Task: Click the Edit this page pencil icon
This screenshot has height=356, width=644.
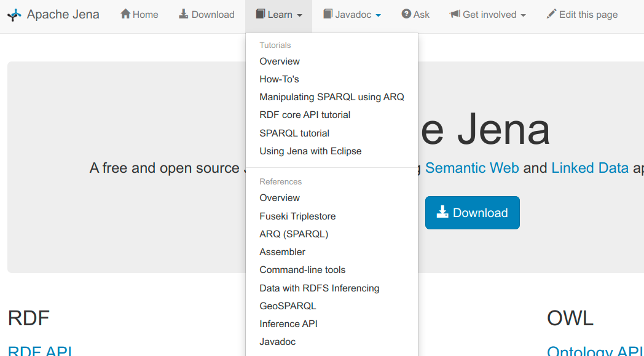Action: click(x=552, y=14)
